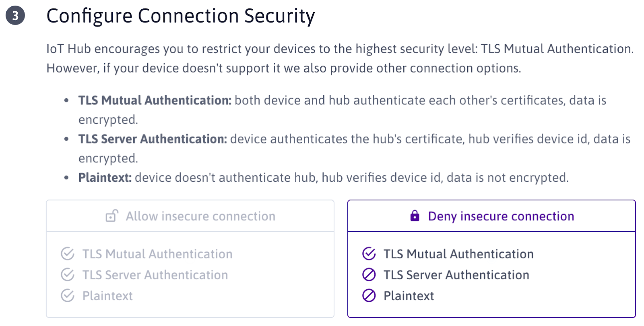Click bold TLS Server Authentication bullet term

pyautogui.click(x=153, y=139)
